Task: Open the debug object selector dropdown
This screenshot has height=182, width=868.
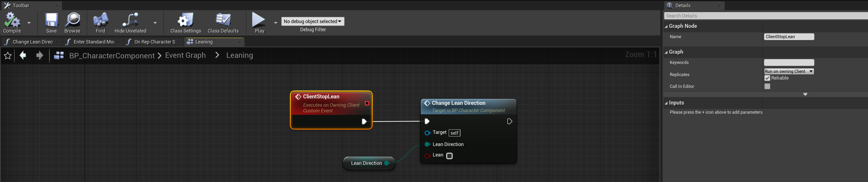Action: coord(313,21)
